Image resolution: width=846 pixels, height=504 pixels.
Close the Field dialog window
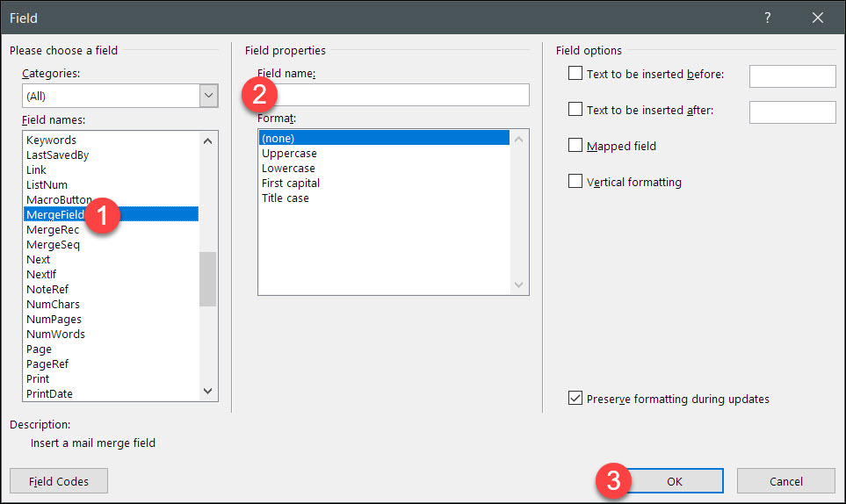818,18
